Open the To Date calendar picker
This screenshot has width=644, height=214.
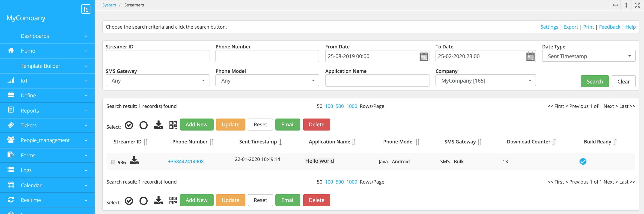[x=530, y=56]
